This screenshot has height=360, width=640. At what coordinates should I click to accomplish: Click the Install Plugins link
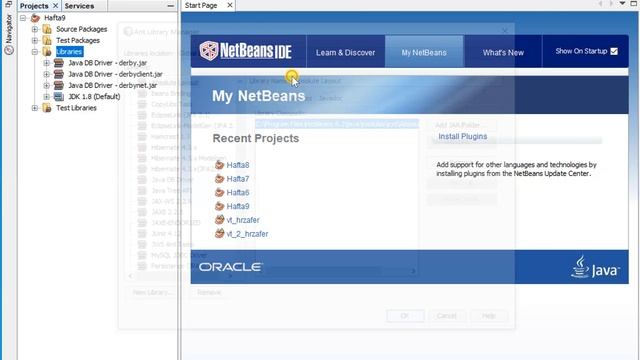pos(462,136)
